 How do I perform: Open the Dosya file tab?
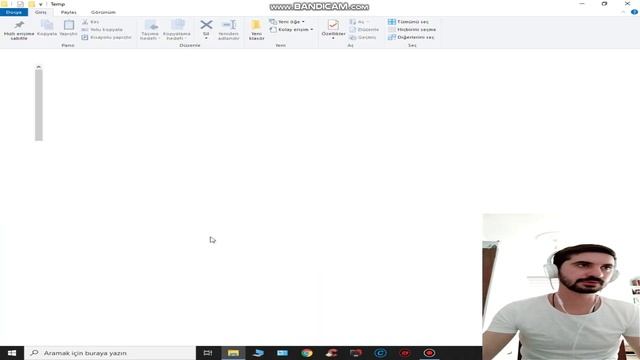click(14, 12)
